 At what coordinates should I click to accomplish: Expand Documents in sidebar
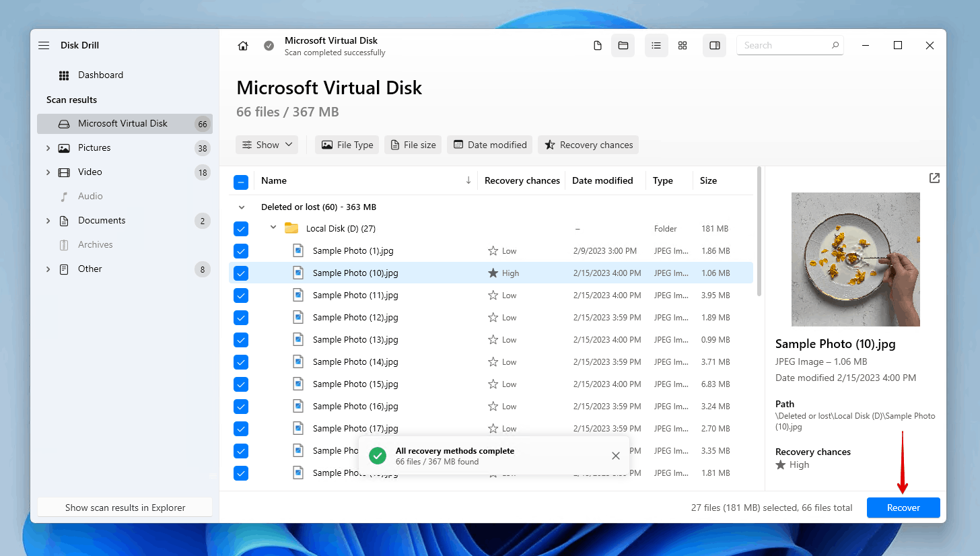pos(48,221)
